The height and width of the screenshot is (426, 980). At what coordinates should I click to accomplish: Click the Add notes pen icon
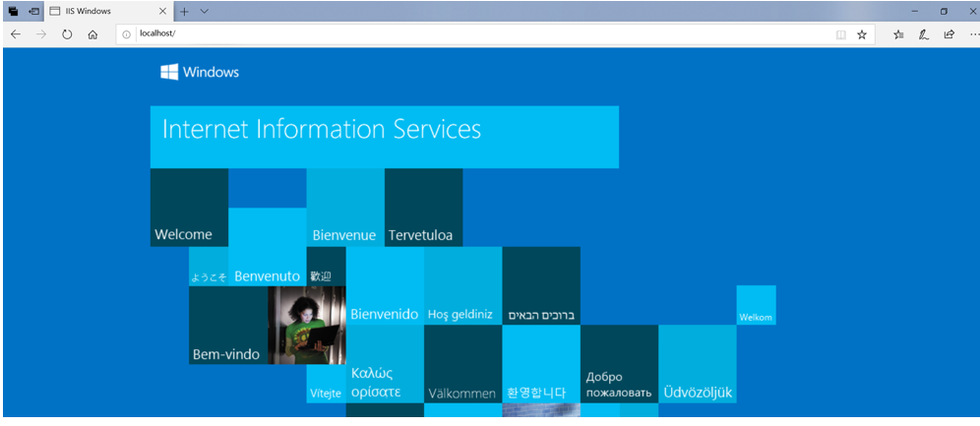pos(924,35)
